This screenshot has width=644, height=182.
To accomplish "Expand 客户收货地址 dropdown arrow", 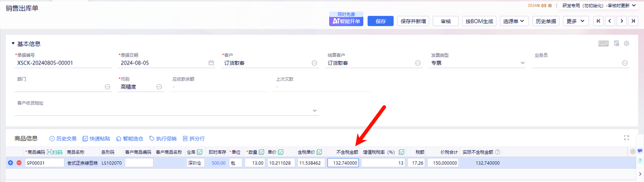I will click(315, 111).
